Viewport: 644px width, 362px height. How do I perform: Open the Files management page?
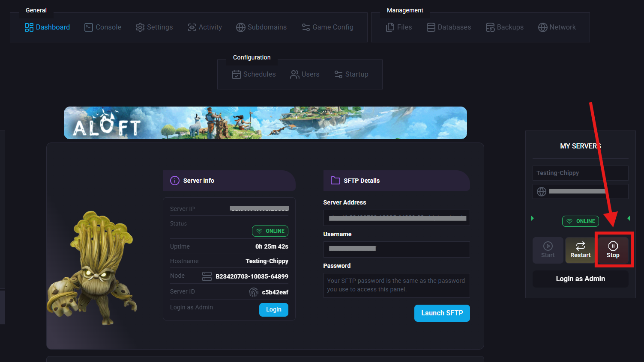click(399, 27)
